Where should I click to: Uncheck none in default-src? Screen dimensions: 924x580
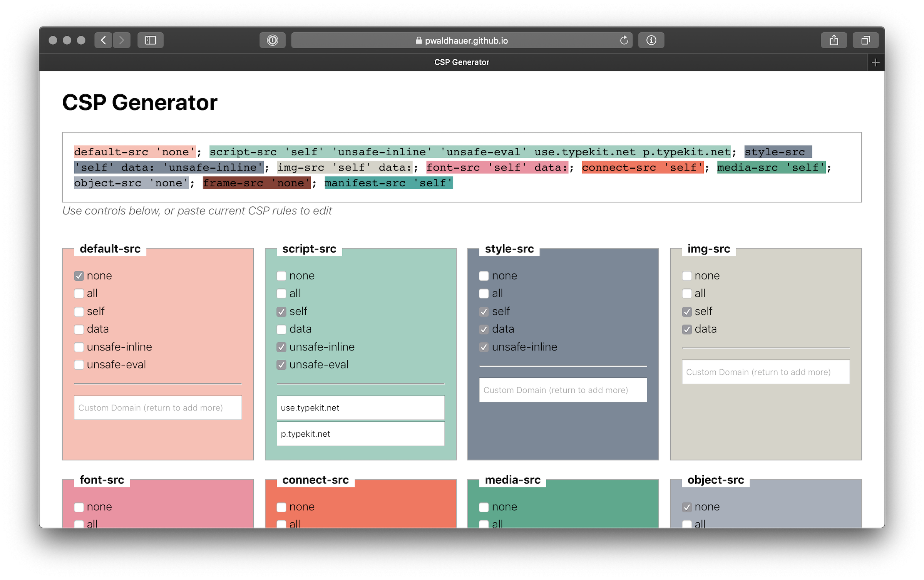79,276
